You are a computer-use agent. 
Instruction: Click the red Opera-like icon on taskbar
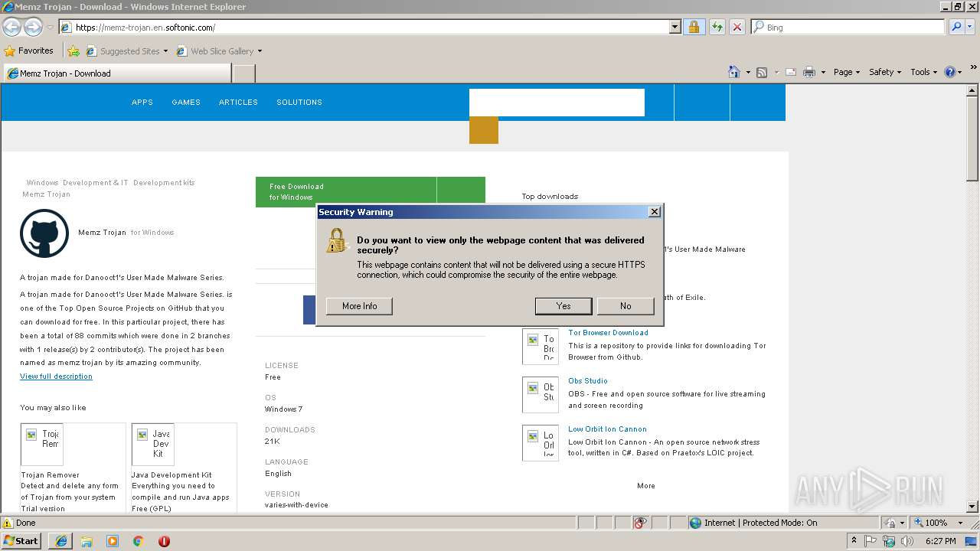pos(164,541)
